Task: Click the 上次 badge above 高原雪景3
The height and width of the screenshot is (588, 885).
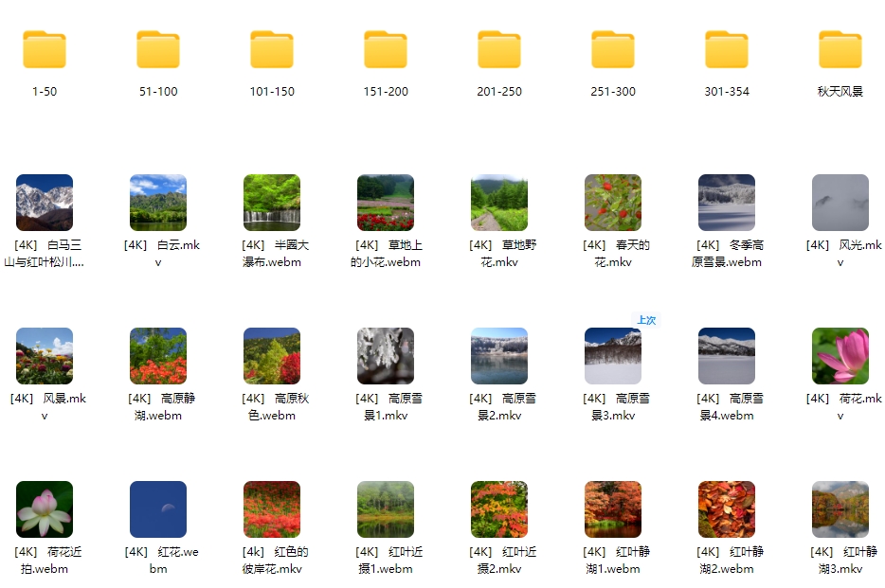Action: (646, 320)
